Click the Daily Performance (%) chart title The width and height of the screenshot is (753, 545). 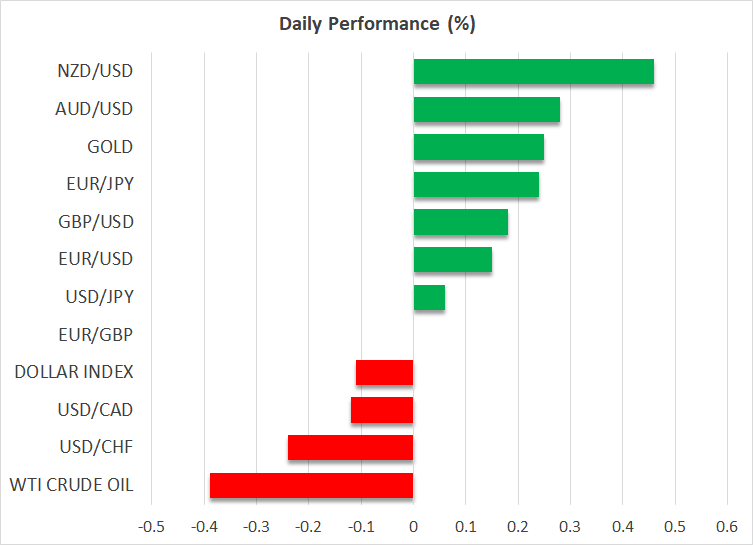[x=377, y=24]
